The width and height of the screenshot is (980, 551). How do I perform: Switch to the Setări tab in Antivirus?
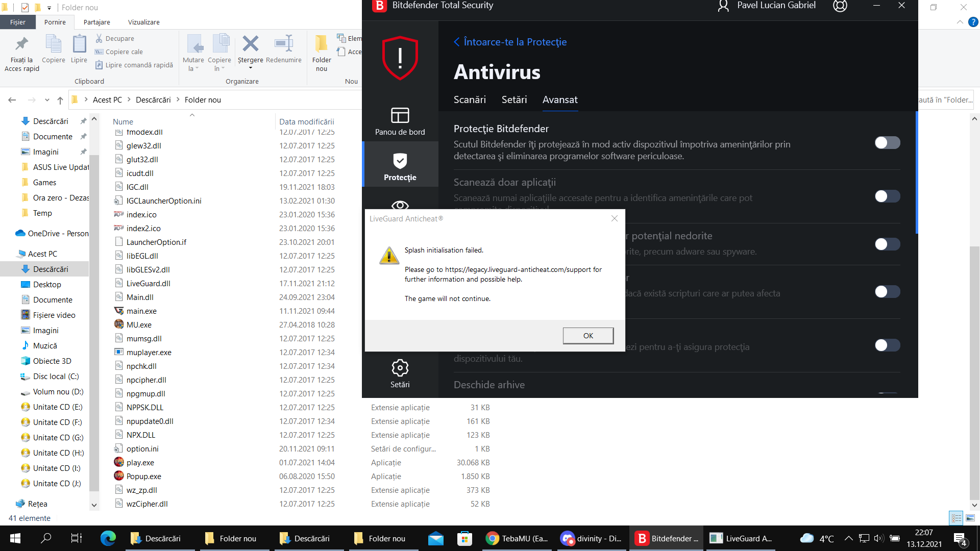pos(514,99)
